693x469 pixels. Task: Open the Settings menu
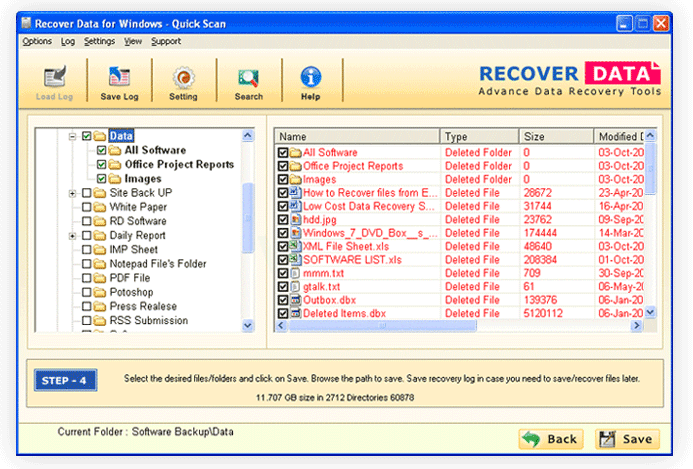pos(99,41)
